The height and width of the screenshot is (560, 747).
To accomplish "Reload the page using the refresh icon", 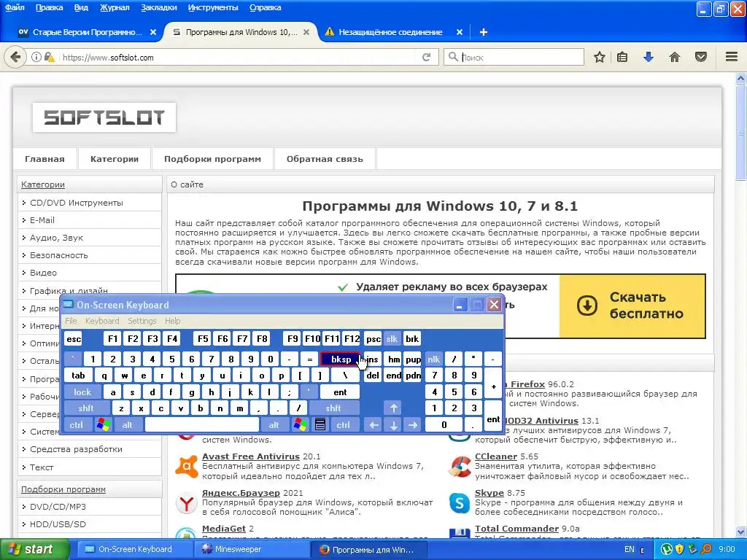I will pos(426,57).
